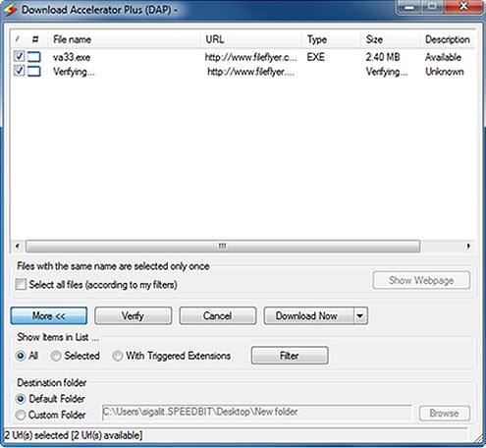Select the va33.exe file name
The image size is (486, 448).
pos(72,57)
